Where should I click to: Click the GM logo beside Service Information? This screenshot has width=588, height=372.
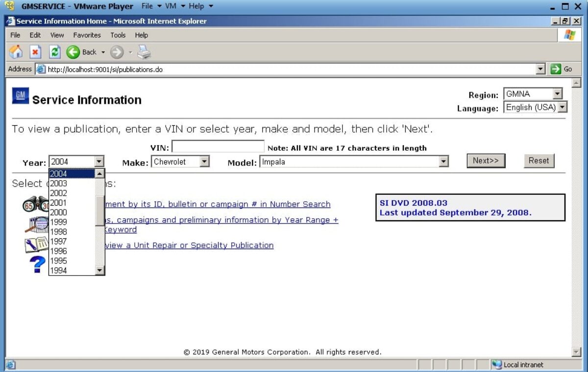coord(20,96)
